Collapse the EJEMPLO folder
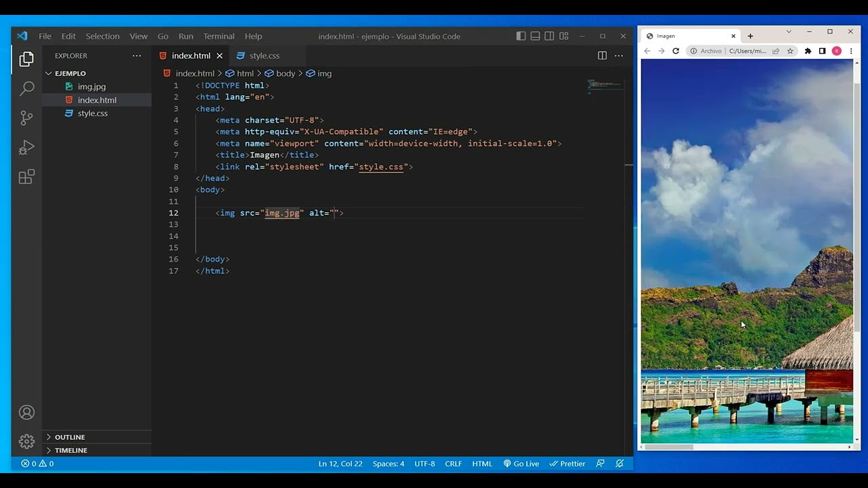868x488 pixels. pos(48,73)
